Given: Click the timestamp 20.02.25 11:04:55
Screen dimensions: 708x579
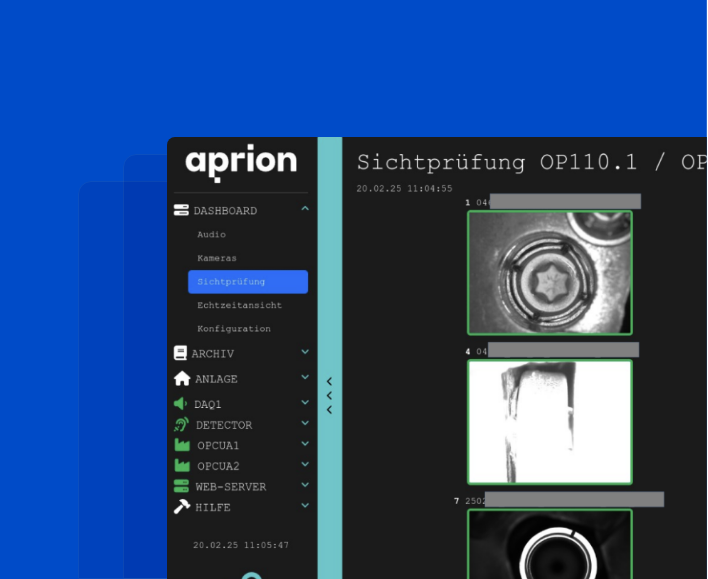Looking at the screenshot, I should pyautogui.click(x=404, y=188).
